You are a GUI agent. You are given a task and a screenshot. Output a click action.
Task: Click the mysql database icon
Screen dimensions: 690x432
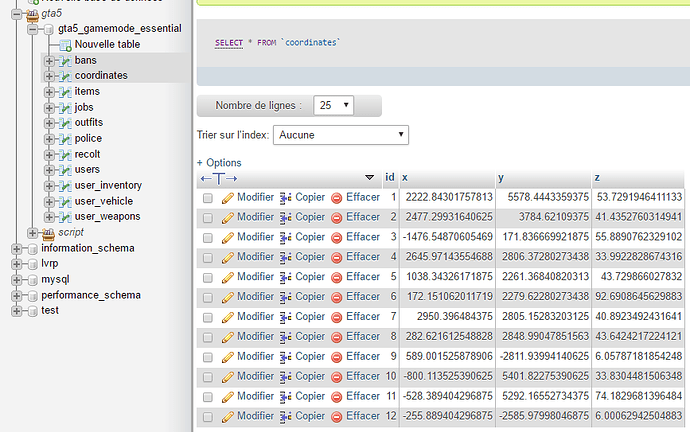click(x=33, y=280)
